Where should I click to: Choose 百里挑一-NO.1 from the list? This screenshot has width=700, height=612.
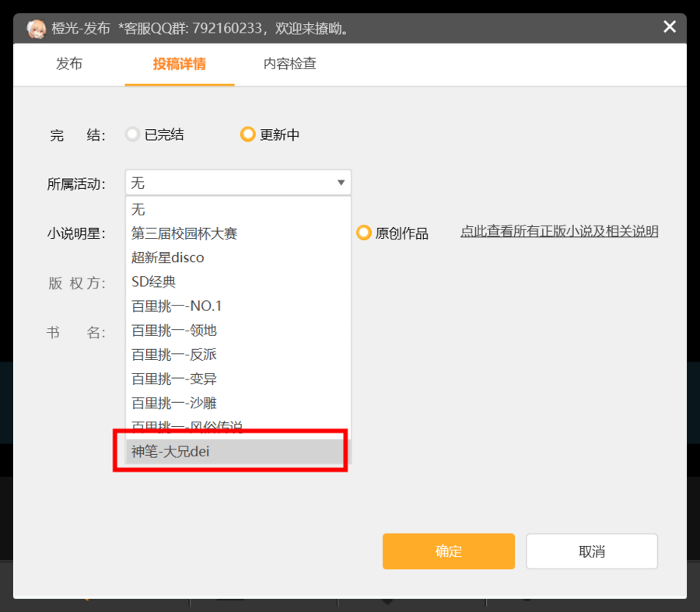click(177, 306)
